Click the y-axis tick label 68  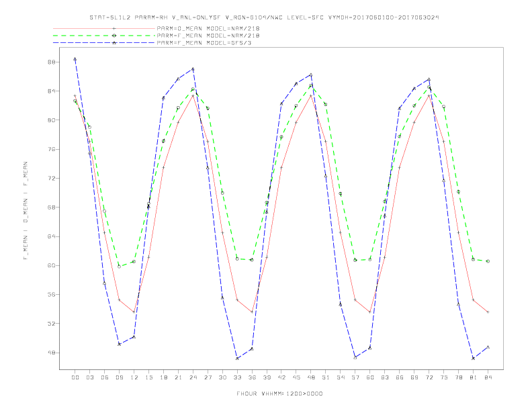[x=52, y=208]
